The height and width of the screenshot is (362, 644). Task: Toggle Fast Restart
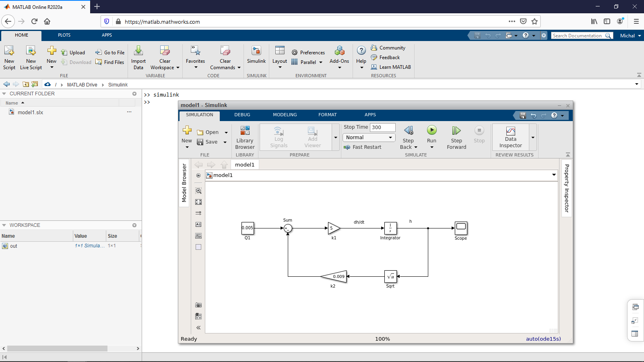(363, 147)
